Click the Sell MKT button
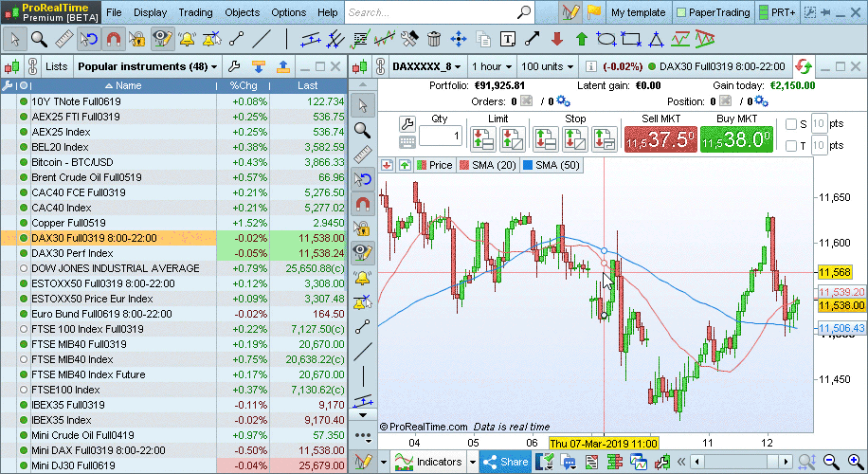Image resolution: width=868 pixels, height=474 pixels. pos(661,139)
